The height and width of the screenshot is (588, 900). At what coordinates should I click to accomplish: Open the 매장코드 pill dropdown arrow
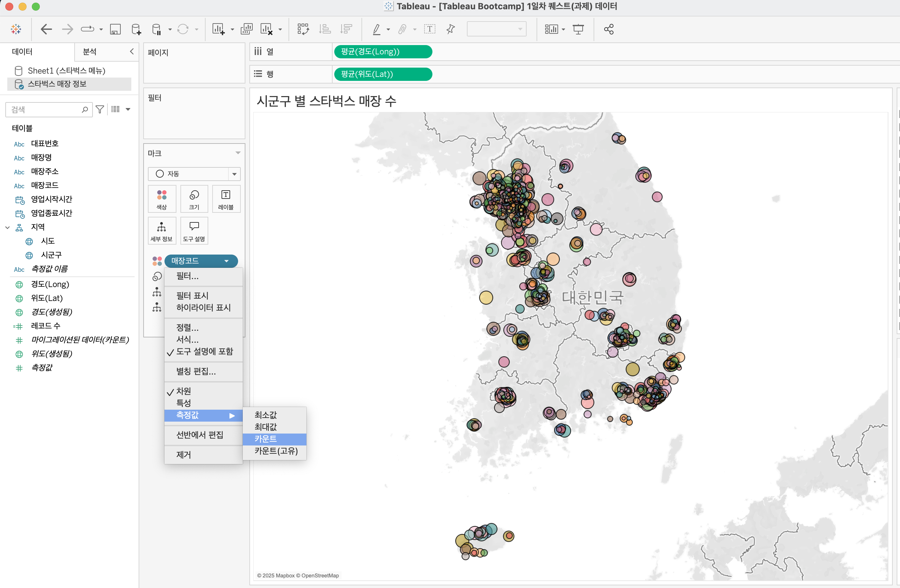[226, 261]
